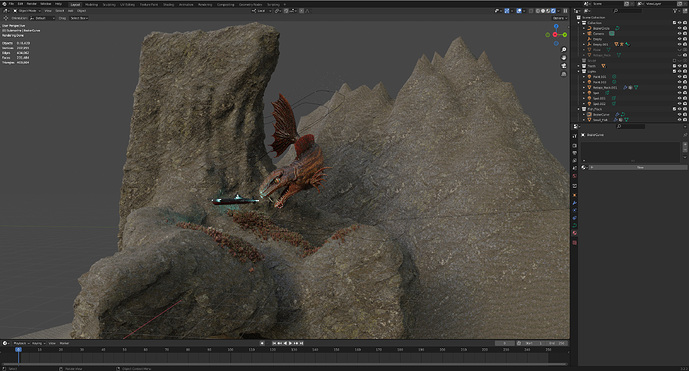Open the Scene properties tab icon
689x371 pixels.
click(x=574, y=168)
